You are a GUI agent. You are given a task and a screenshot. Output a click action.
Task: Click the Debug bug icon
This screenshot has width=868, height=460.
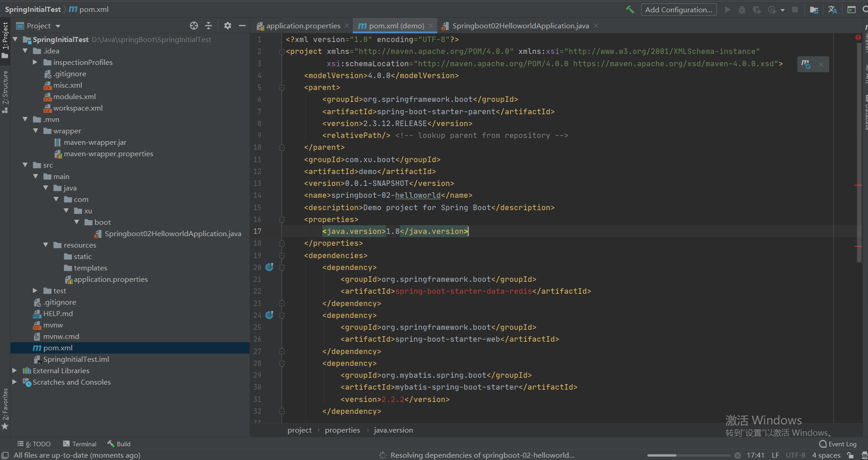(742, 10)
